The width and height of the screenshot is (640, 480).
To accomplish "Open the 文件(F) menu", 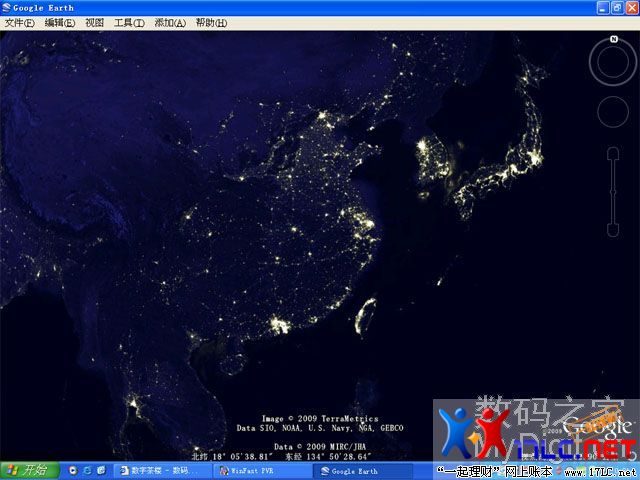I will [19, 23].
